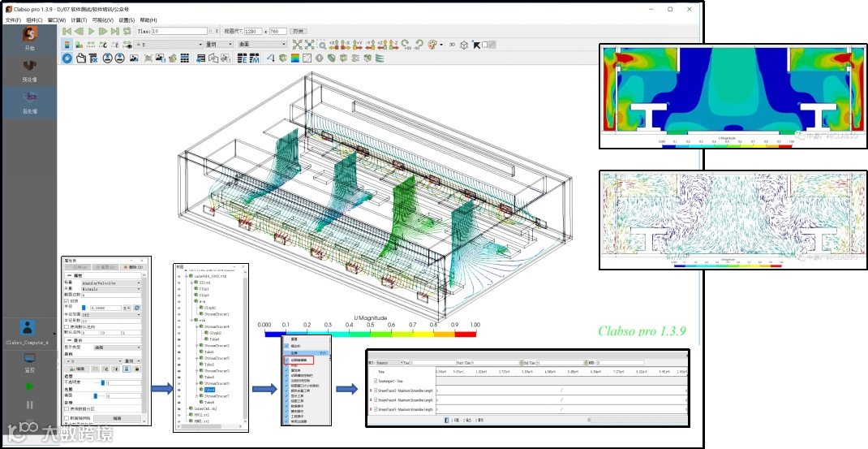Toggle the highlighted animation editor menu checkbox

pyautogui.click(x=286, y=360)
